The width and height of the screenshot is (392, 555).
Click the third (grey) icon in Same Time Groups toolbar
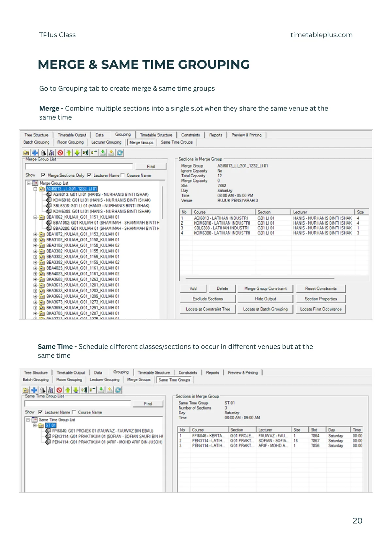pyautogui.click(x=42, y=390)
